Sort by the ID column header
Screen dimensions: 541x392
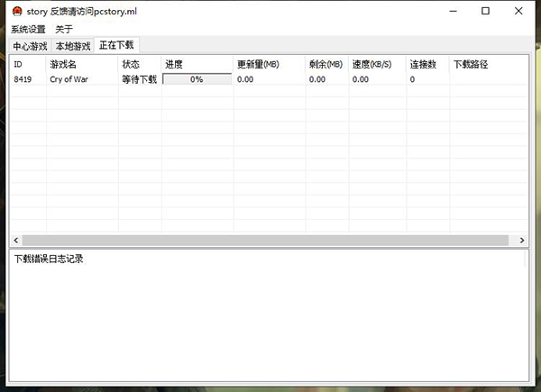[27, 65]
